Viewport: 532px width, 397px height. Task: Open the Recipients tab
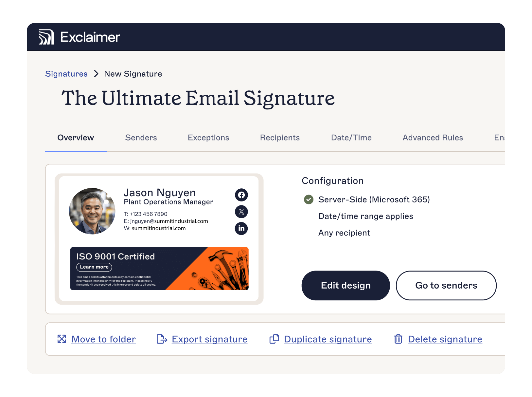(280, 138)
